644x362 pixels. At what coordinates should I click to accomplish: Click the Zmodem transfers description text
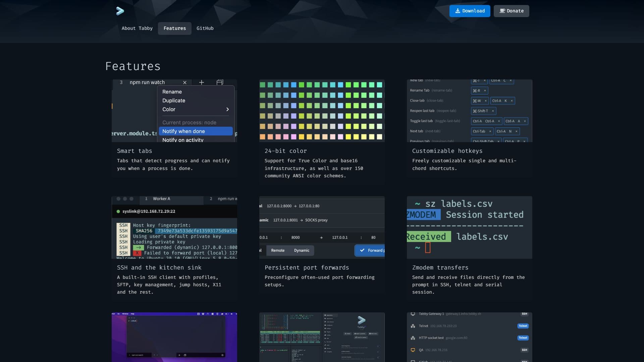coord(469,285)
